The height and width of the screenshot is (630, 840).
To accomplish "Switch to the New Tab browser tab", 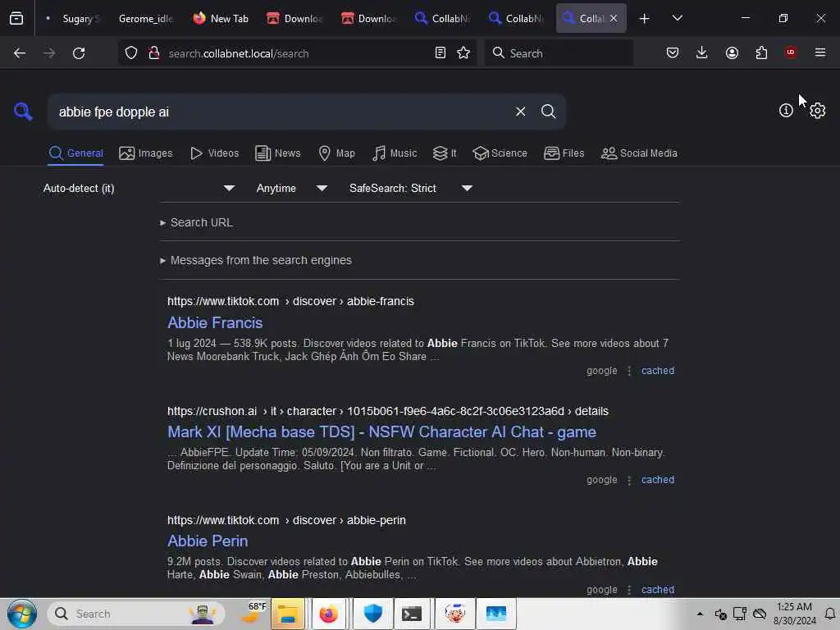I will (x=221, y=19).
